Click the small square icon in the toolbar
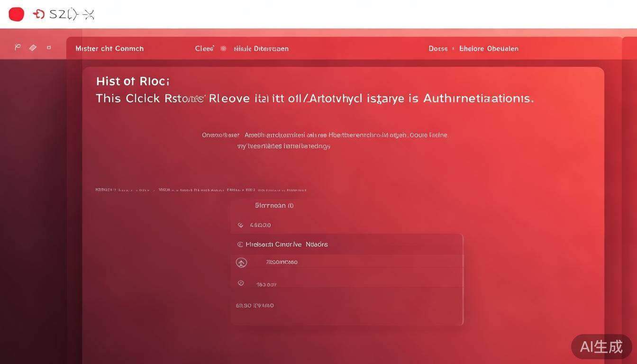This screenshot has height=364, width=637. (x=49, y=47)
